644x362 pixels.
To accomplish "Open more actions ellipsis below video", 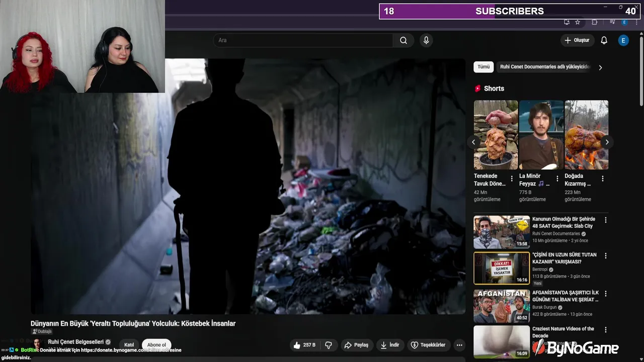I will (459, 345).
